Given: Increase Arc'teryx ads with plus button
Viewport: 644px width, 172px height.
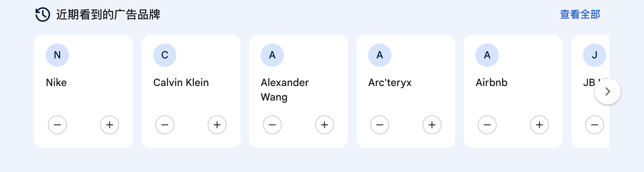Looking at the screenshot, I should pyautogui.click(x=432, y=125).
